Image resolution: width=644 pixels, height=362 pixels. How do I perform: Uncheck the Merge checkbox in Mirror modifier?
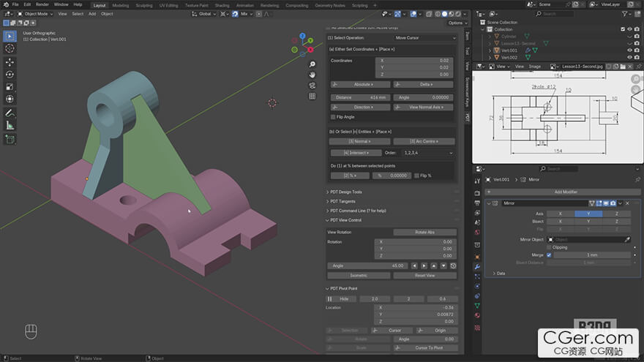click(x=549, y=255)
